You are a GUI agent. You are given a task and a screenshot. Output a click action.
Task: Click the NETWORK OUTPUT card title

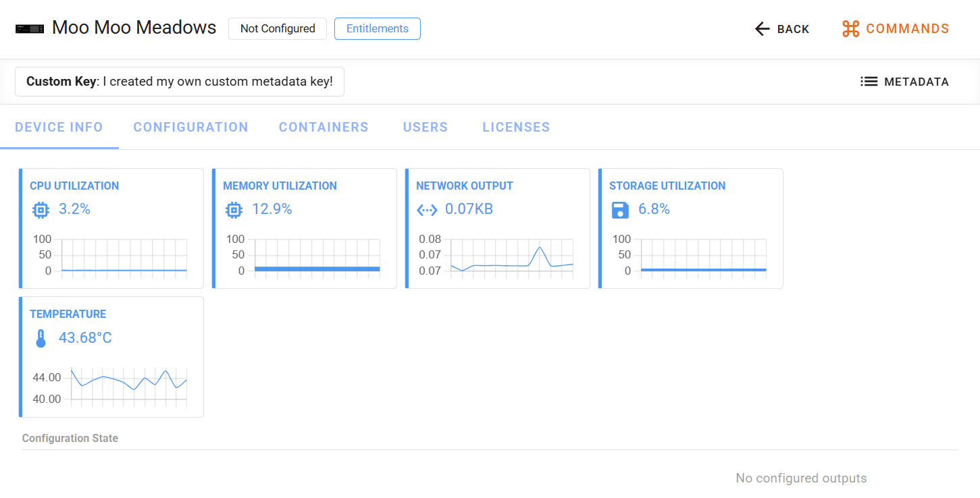[465, 186]
